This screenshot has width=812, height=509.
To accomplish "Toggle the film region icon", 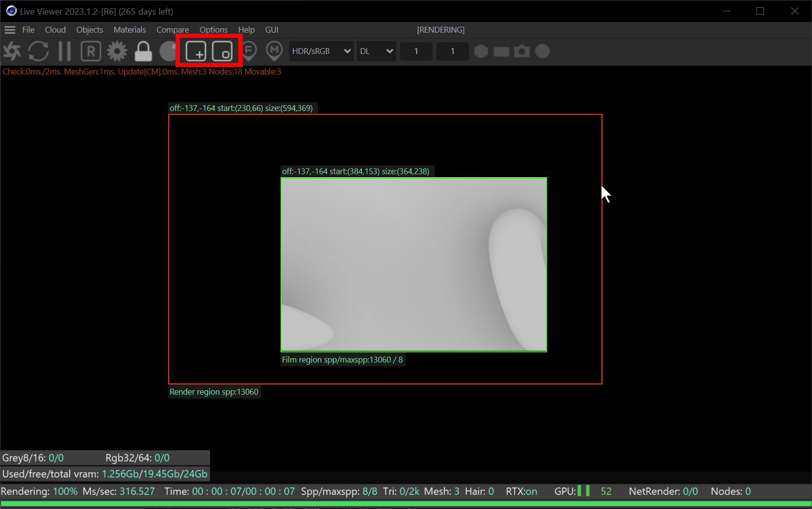I will tap(222, 51).
